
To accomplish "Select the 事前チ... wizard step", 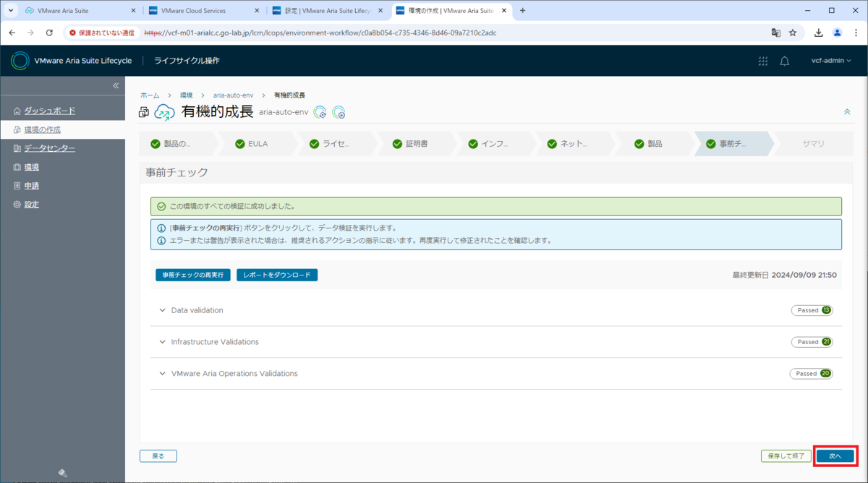I will pos(733,144).
